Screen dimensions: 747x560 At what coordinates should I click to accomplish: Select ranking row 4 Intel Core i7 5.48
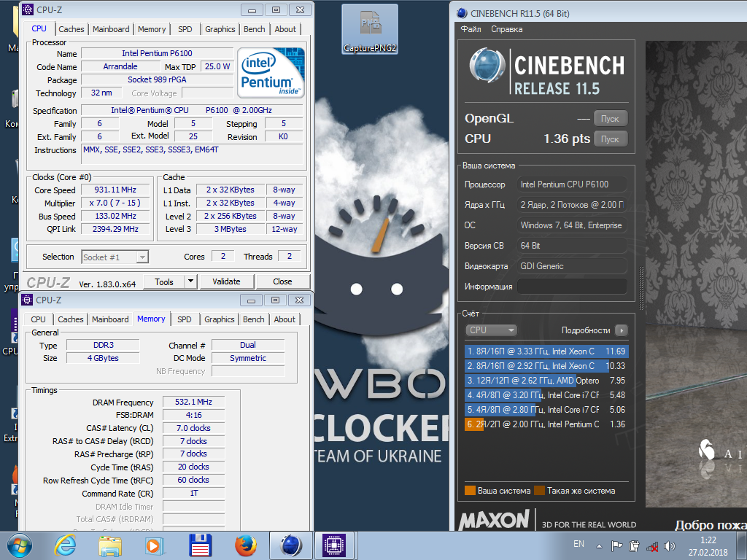[546, 395]
